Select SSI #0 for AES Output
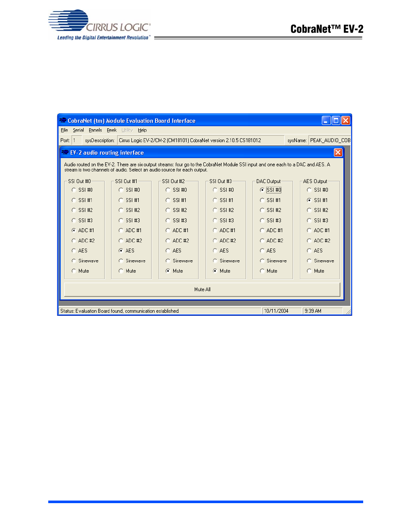The height and width of the screenshot is (532, 411). pyautogui.click(x=309, y=190)
